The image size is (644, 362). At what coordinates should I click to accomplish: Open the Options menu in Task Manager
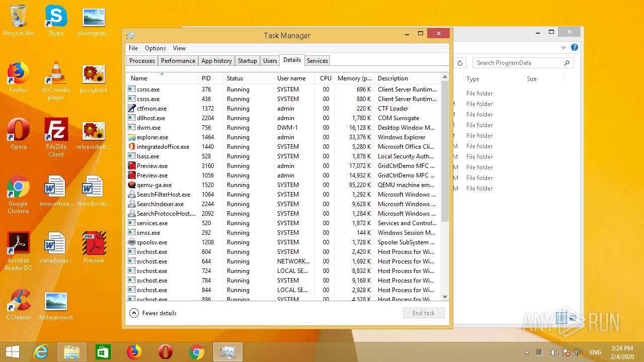(x=155, y=48)
